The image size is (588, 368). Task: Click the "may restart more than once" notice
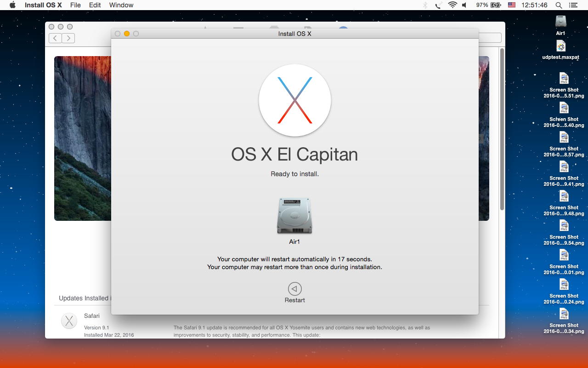point(294,267)
